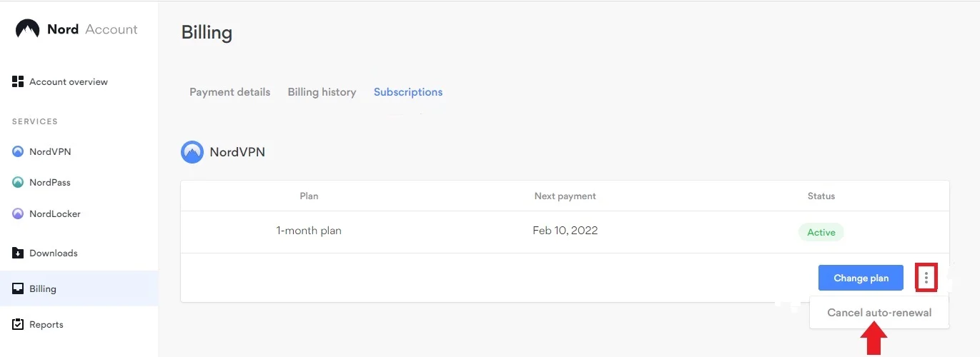Open the three-dot subscription options menu
Screen dimensions: 980x357
pyautogui.click(x=926, y=278)
